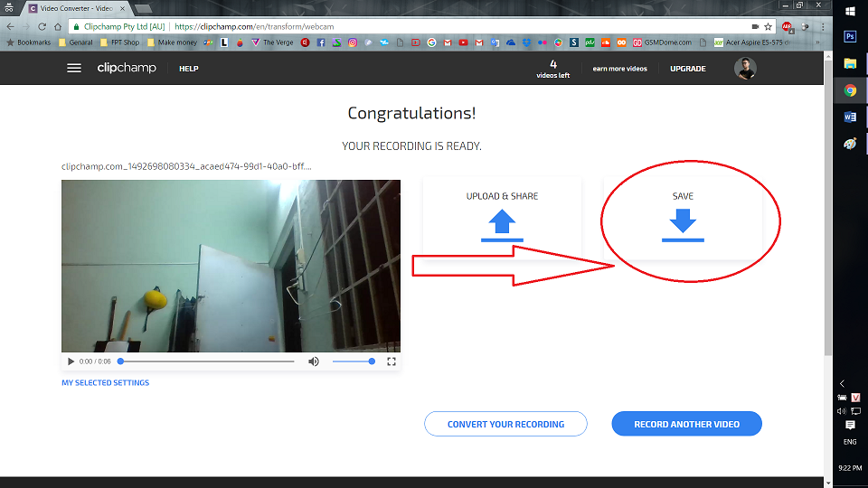Expand the Genaral bookmarks folder
The image size is (868, 488).
tap(76, 42)
